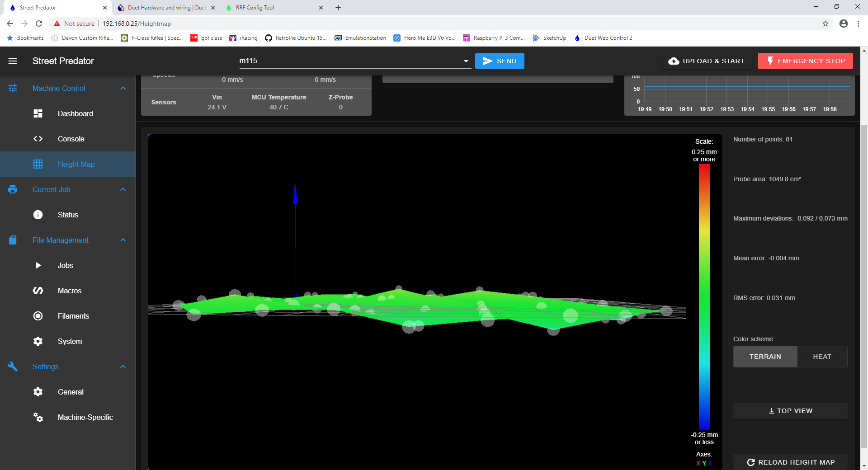This screenshot has height=470, width=868.
Task: Open Chrome three-dot menu
Action: tap(858, 23)
